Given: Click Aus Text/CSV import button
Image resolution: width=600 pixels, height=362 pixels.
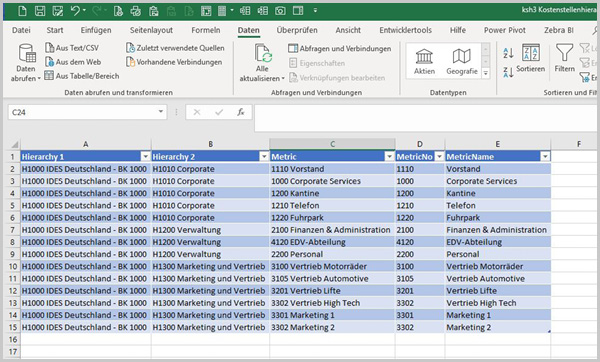Looking at the screenshot, I should click(x=72, y=48).
